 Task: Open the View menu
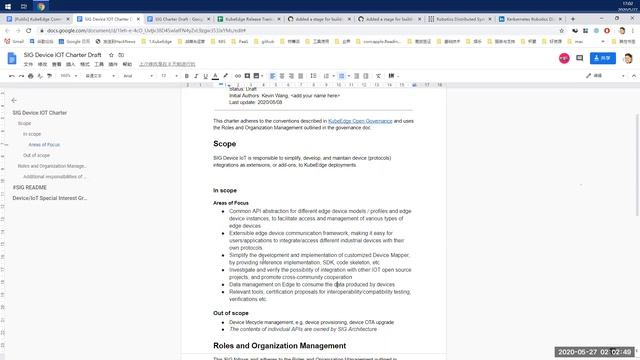pos(56,64)
